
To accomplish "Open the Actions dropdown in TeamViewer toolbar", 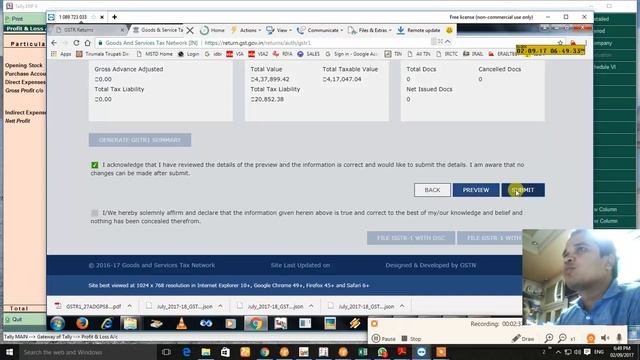I will pos(247,30).
